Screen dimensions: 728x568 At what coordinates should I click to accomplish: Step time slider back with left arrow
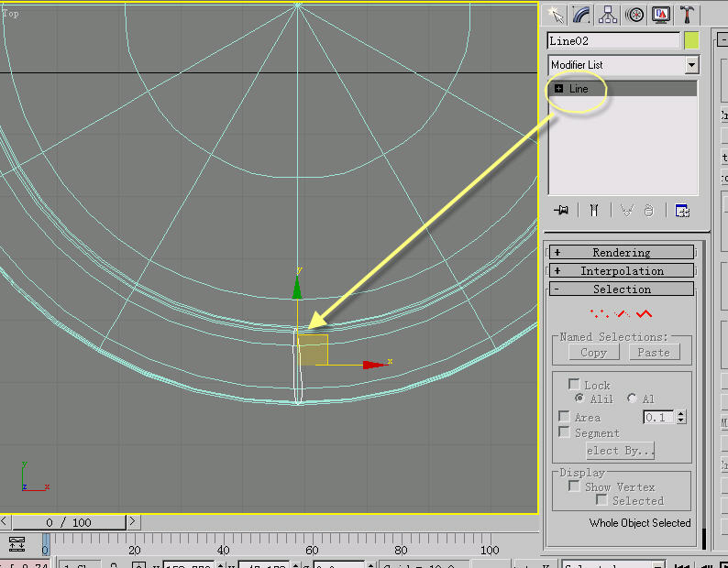(5, 521)
